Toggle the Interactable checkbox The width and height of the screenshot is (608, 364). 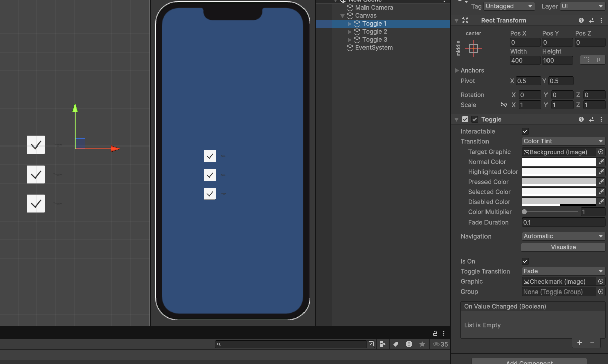coord(525,131)
